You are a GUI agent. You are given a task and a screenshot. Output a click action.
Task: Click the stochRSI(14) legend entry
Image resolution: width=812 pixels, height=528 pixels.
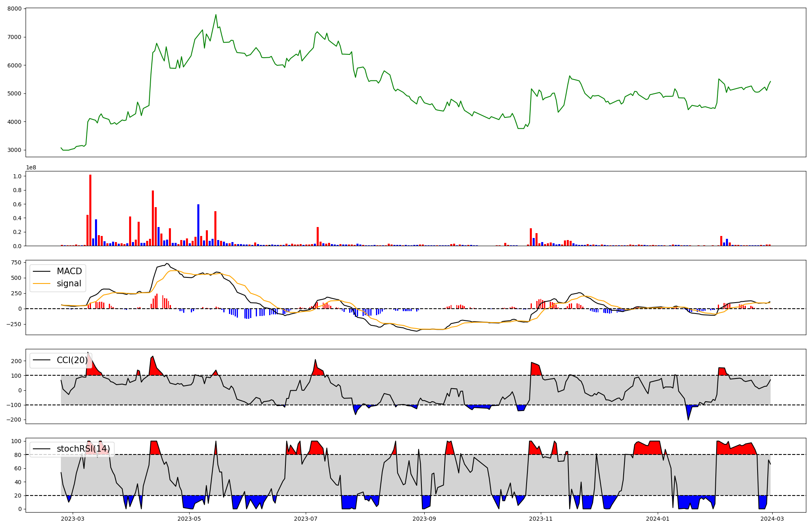click(83, 449)
